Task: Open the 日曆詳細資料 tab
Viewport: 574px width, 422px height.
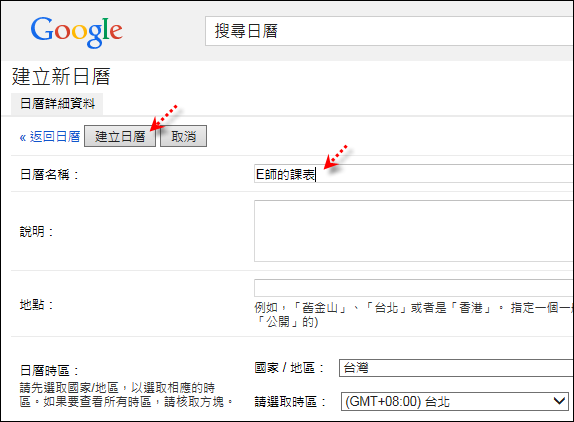Action: tap(57, 104)
